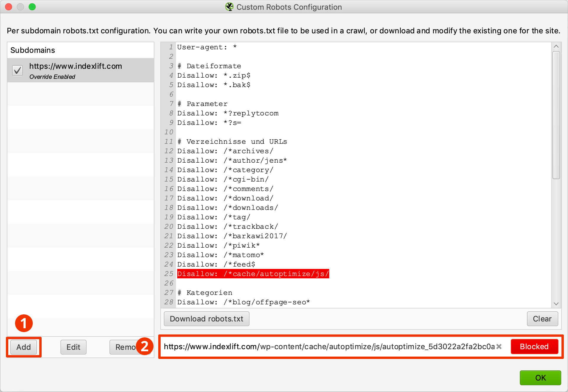Click the comment '# Kategorien'
Image resolution: width=568 pixels, height=392 pixels.
205,293
